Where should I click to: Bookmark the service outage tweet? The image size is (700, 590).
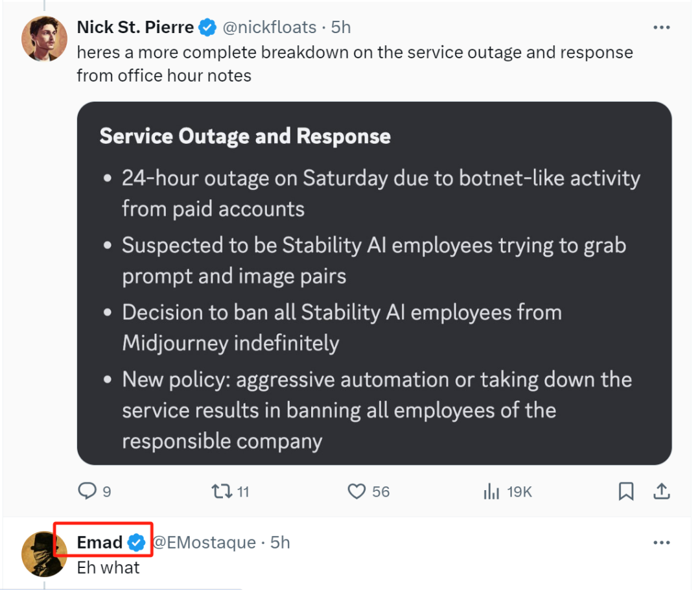(626, 491)
